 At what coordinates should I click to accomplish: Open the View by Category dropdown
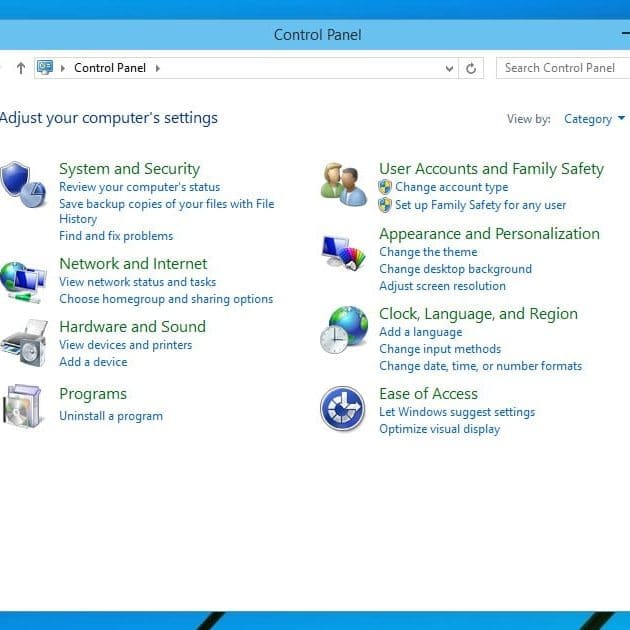[594, 119]
